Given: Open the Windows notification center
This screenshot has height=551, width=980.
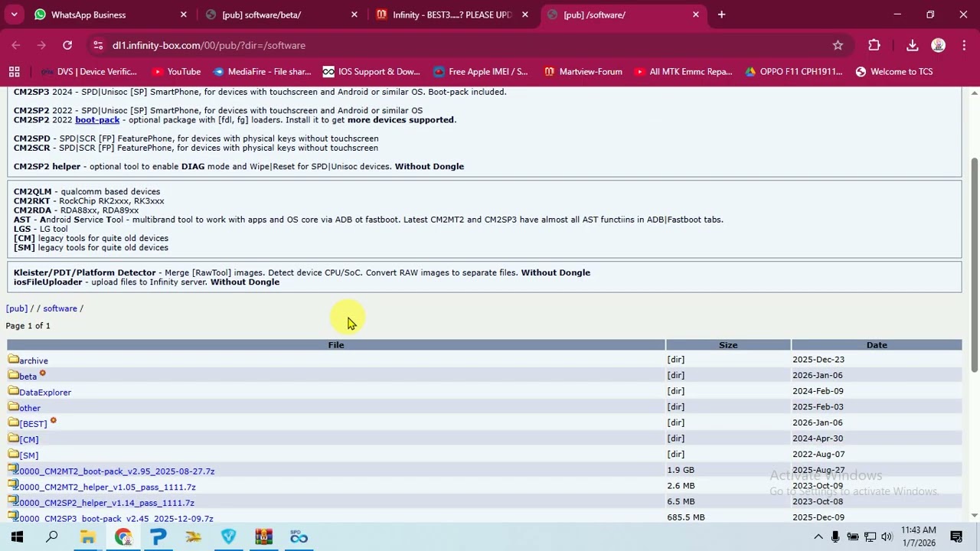Looking at the screenshot, I should coord(956,537).
